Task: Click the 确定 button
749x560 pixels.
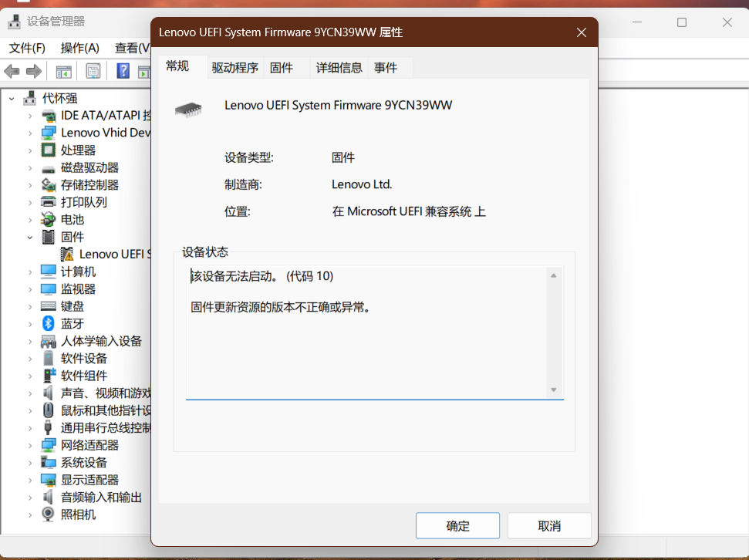Action: [457, 525]
